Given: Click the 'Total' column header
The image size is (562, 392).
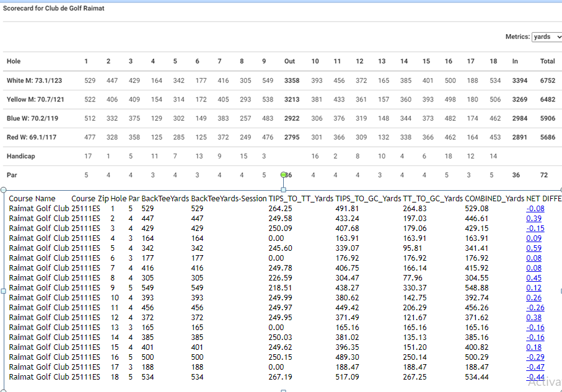Looking at the screenshot, I should point(548,61).
